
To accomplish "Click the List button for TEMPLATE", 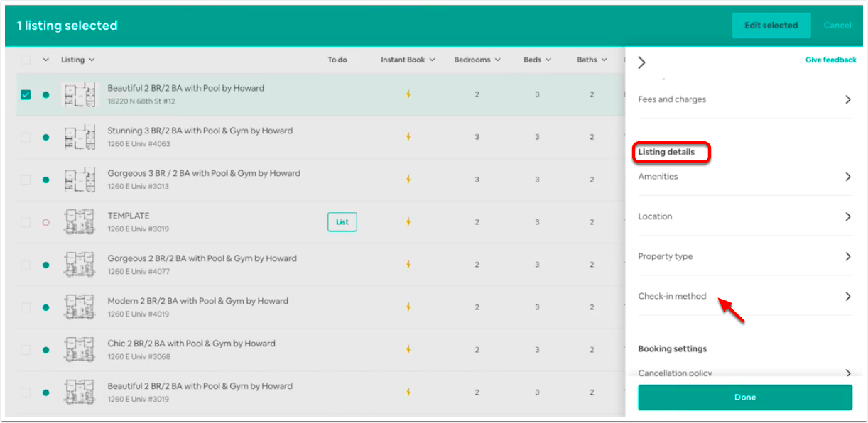I will [x=342, y=222].
